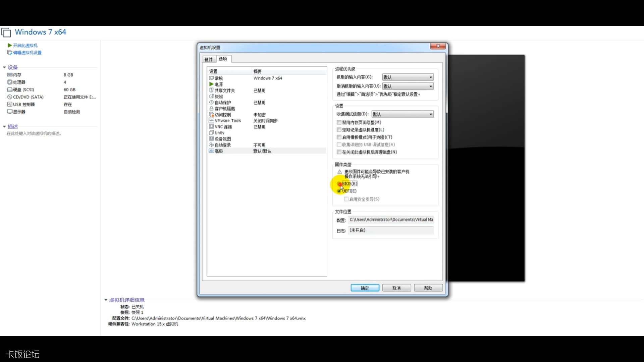
Task: Open input grabbed priority dropdown (G)
Action: click(x=408, y=77)
